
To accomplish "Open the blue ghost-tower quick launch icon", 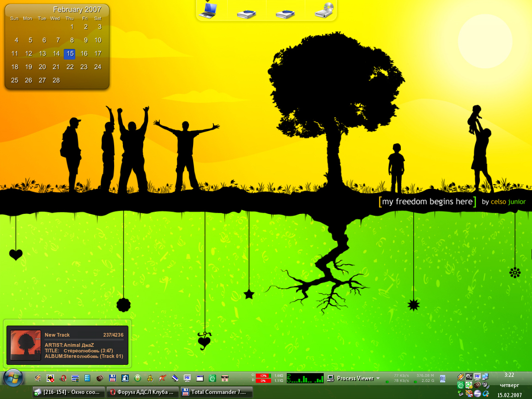I will click(125, 378).
